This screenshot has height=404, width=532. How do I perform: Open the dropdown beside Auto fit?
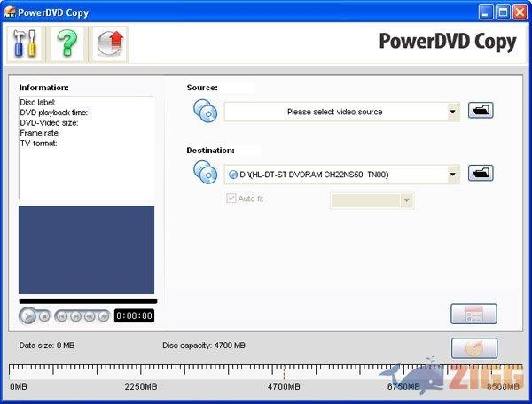coord(406,201)
